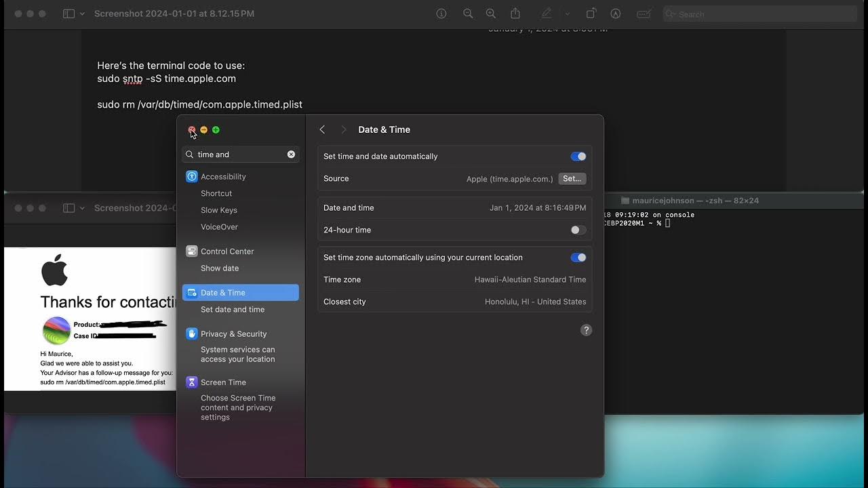Click Apple (time.apple.com.) source text
Image resolution: width=868 pixels, height=488 pixels.
[x=510, y=179]
